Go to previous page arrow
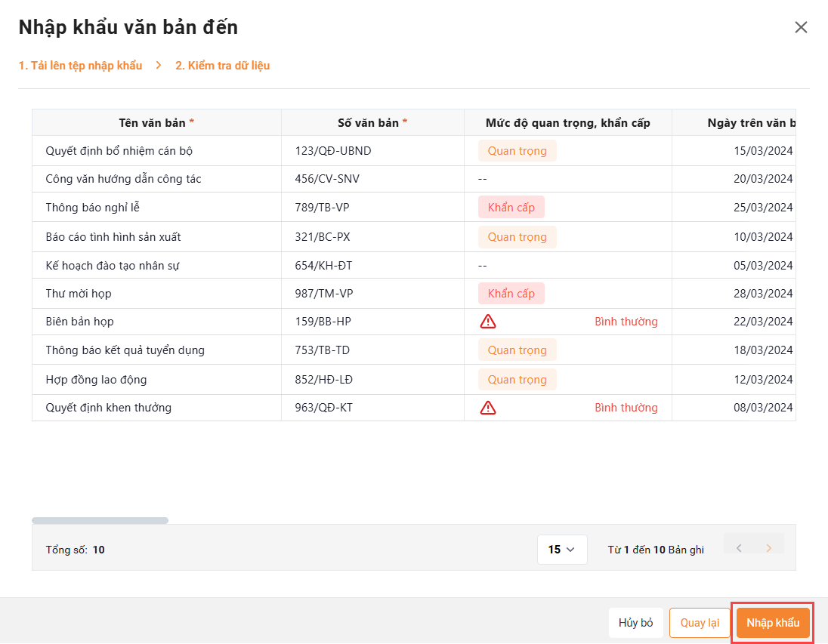Screen dimensions: 828x644 (739, 548)
